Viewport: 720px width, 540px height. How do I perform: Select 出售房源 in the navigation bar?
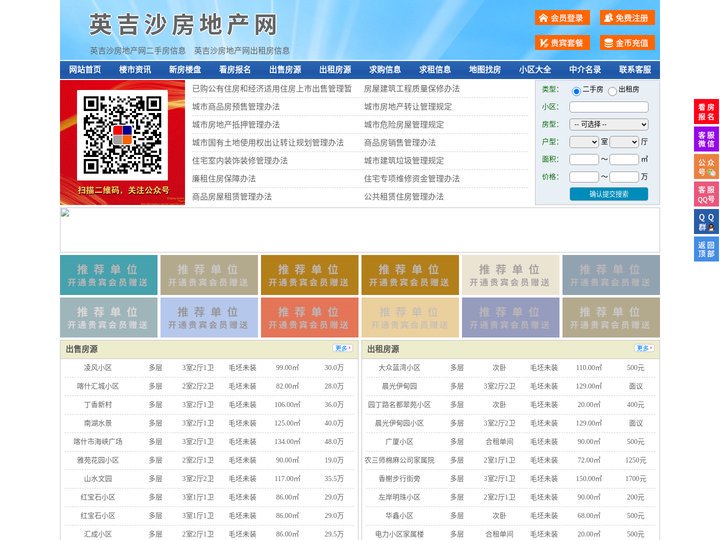coord(285,70)
